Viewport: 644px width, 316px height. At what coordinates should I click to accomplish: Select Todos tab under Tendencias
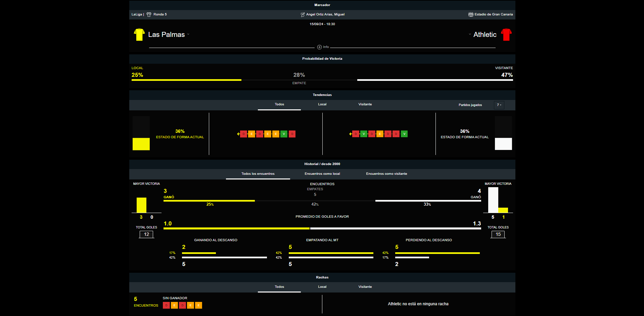pos(279,104)
